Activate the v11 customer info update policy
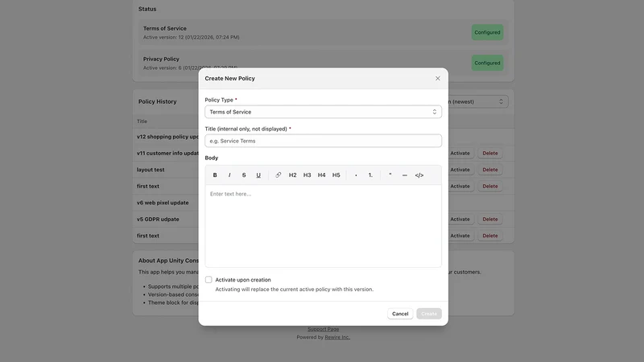This screenshot has height=362, width=644. tap(460, 153)
